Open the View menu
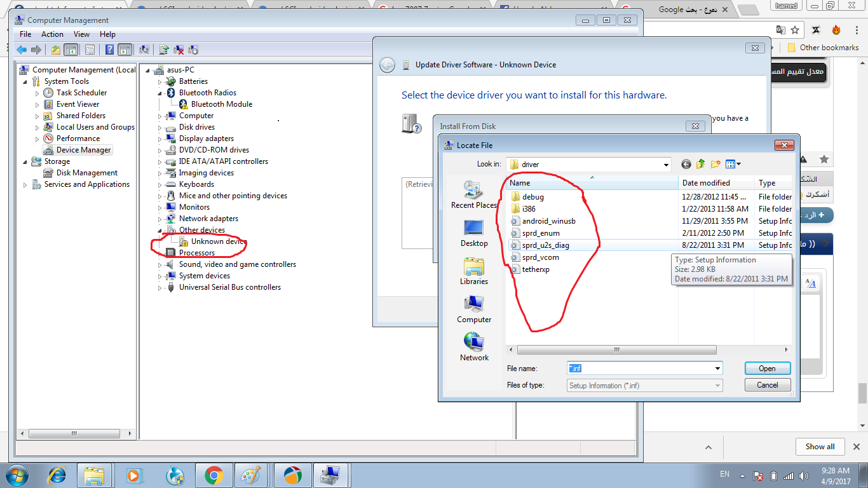Image resolution: width=868 pixels, height=488 pixels. (81, 34)
